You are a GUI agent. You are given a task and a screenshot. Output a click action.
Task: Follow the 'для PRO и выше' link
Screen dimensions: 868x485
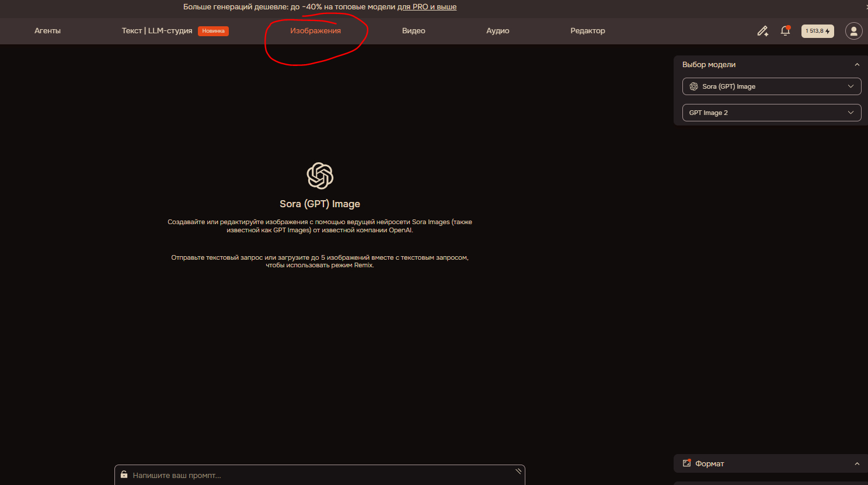pyautogui.click(x=427, y=7)
